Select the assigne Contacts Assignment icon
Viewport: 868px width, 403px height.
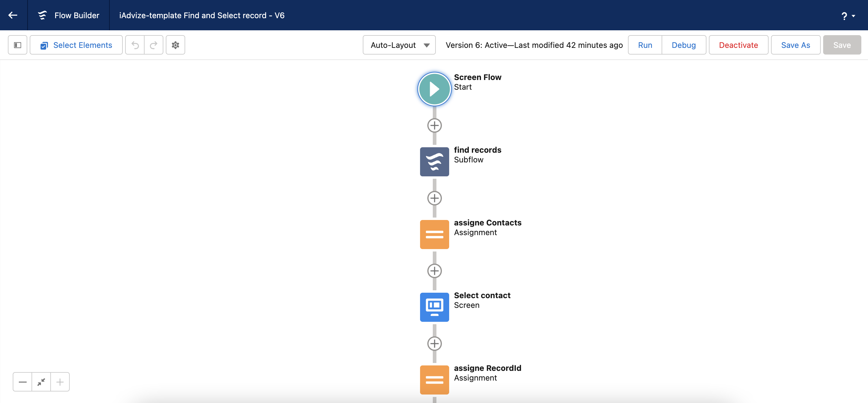click(434, 235)
